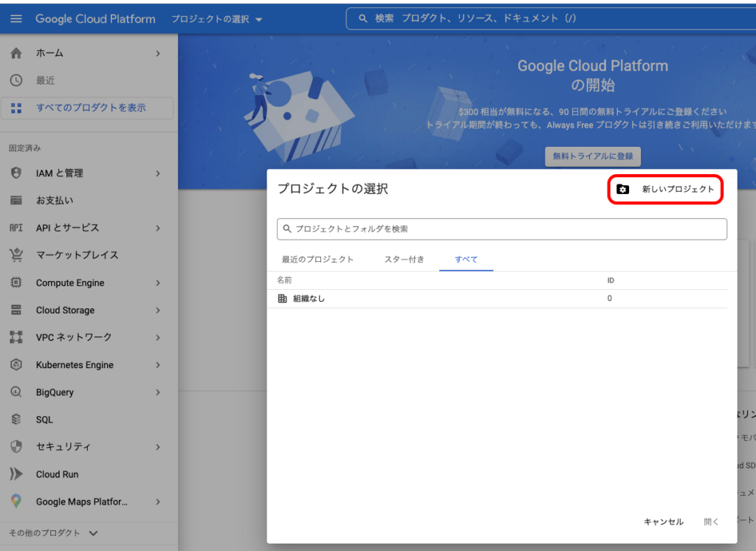The image size is (756, 551).
Task: Expand the VPC ネットワーク submenu chevron
Action: [158, 337]
